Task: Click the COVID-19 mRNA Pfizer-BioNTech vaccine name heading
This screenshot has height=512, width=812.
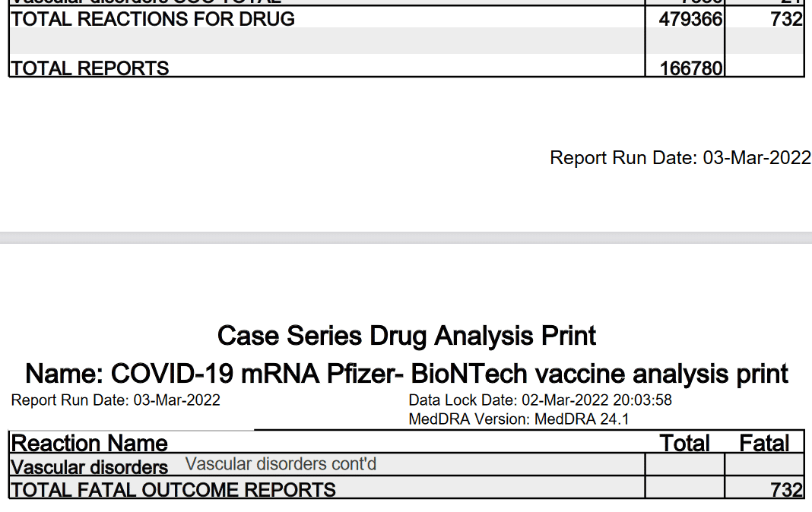Action: (406, 374)
